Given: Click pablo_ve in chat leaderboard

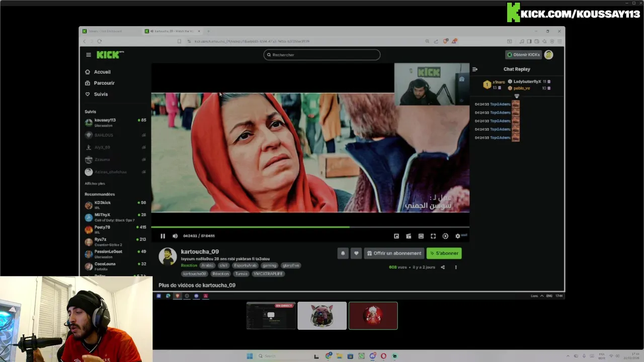Looking at the screenshot, I should 521,88.
